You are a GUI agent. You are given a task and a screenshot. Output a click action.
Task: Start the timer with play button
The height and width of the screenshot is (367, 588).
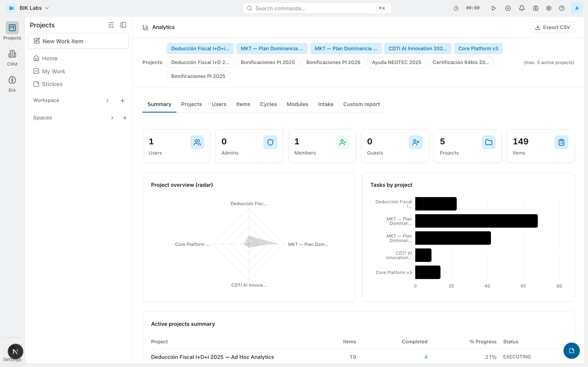coord(493,8)
